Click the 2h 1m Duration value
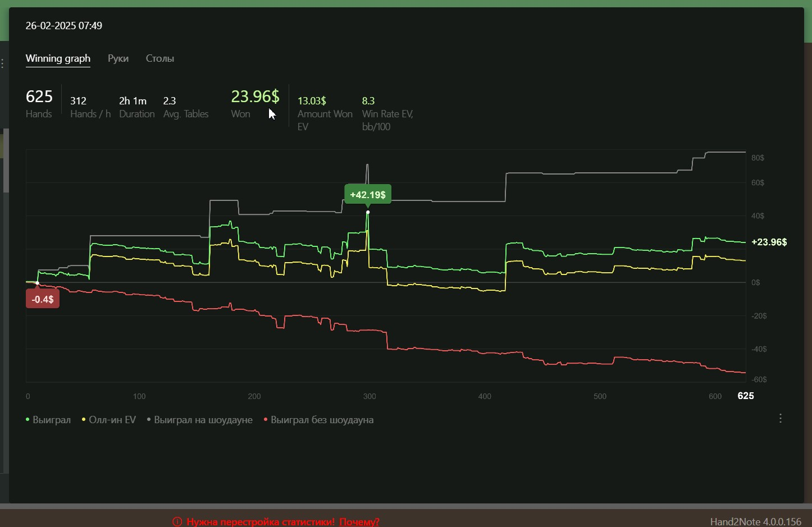This screenshot has height=527, width=812. (133, 101)
